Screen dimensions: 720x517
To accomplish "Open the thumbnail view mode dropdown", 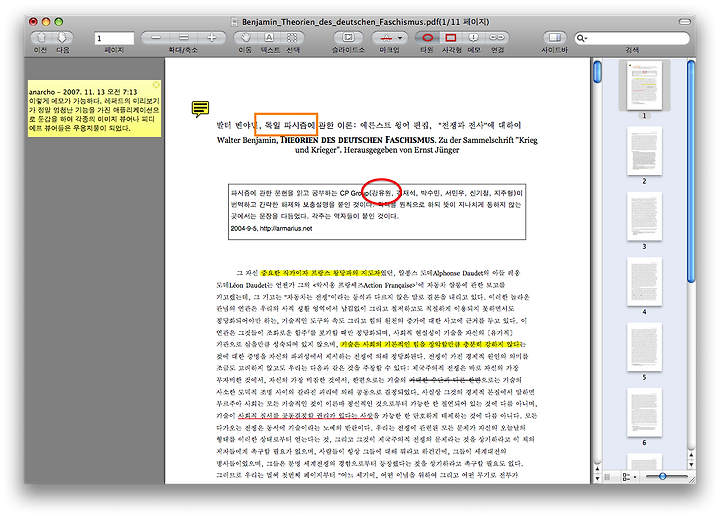I will (630, 477).
